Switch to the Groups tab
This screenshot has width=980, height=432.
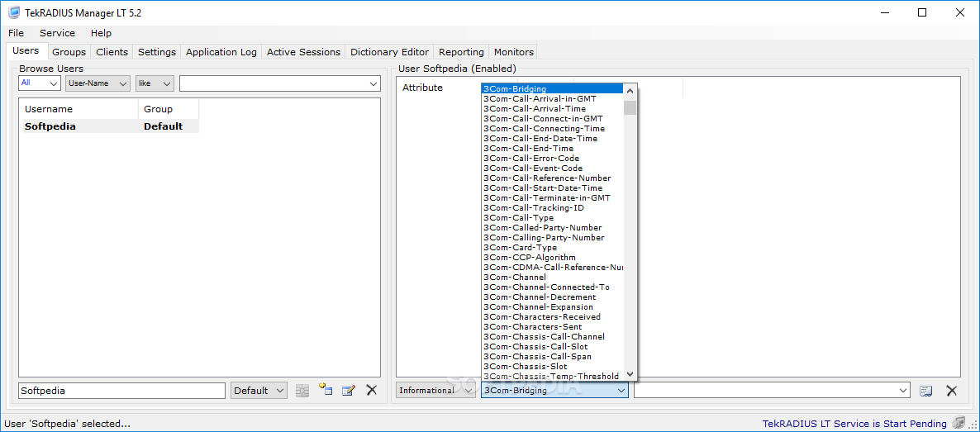pos(69,52)
